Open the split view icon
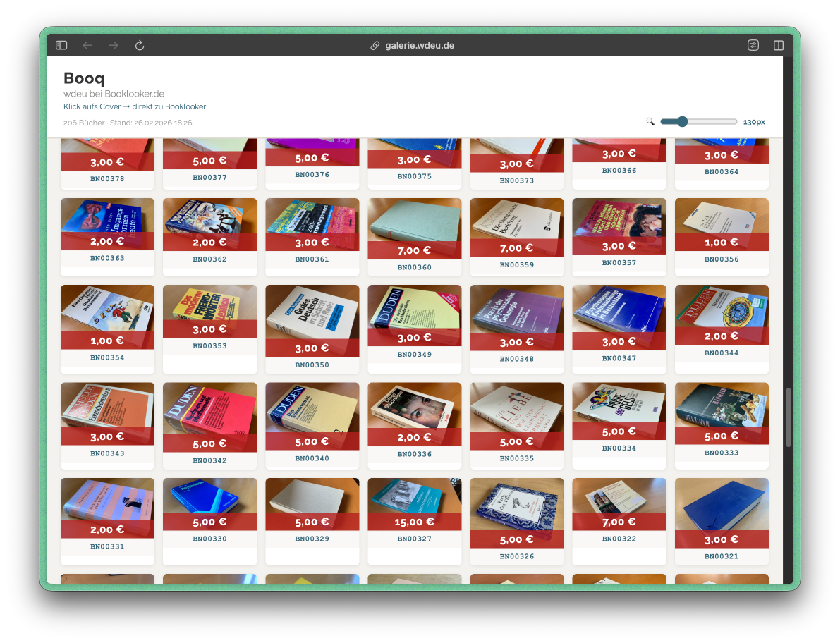 coord(779,46)
